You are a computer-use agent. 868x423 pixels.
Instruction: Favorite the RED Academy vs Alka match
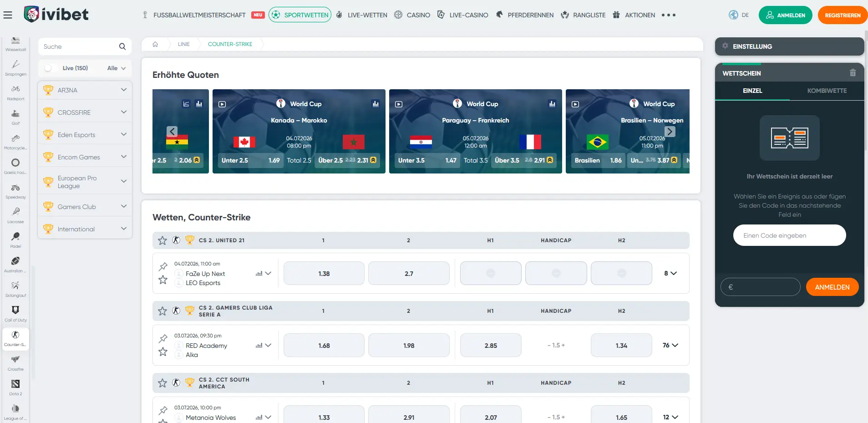pos(163,352)
